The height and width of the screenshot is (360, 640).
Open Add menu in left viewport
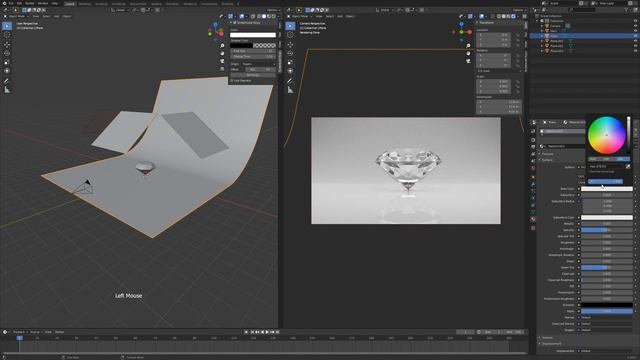click(x=57, y=16)
